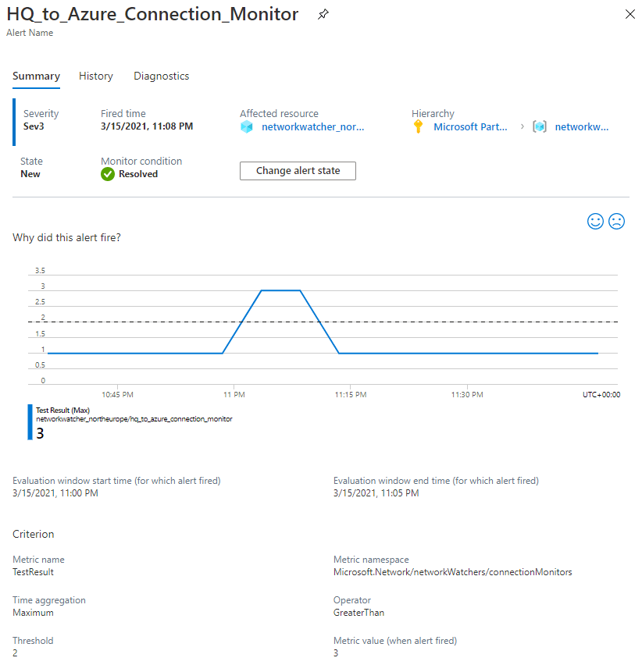Click the dashed threshold line on chart
The image size is (642, 672).
coord(469,322)
